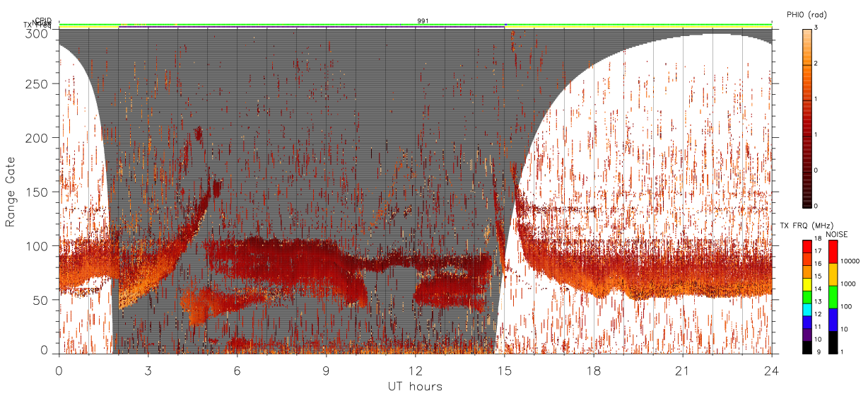The height and width of the screenshot is (401, 868).
Task: Click the 1000 label in NOISE legend
Action: click(850, 284)
